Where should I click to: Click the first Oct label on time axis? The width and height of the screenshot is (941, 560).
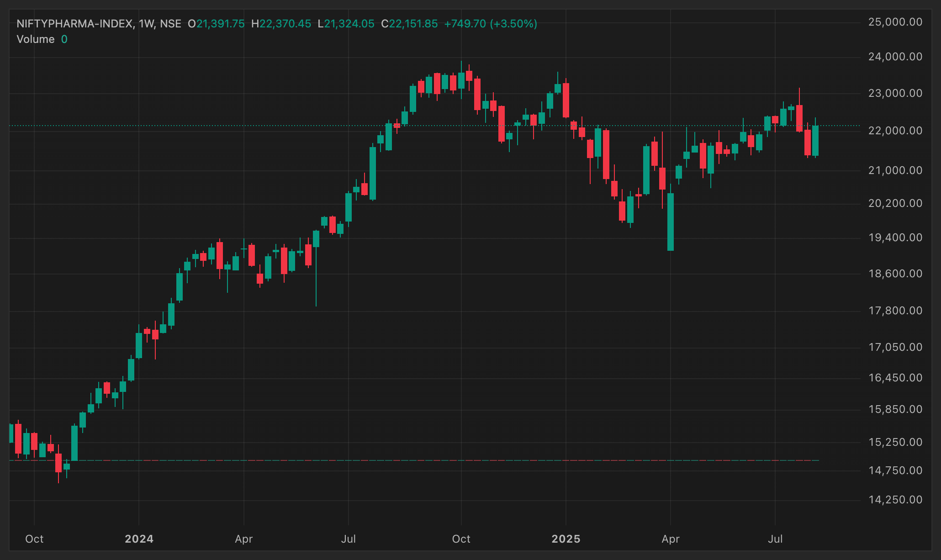(34, 539)
